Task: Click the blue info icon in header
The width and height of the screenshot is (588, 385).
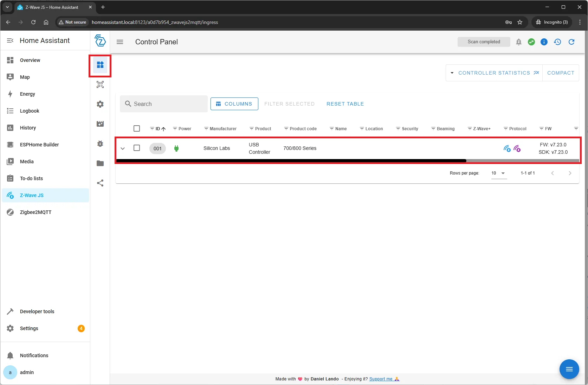Action: pyautogui.click(x=544, y=42)
